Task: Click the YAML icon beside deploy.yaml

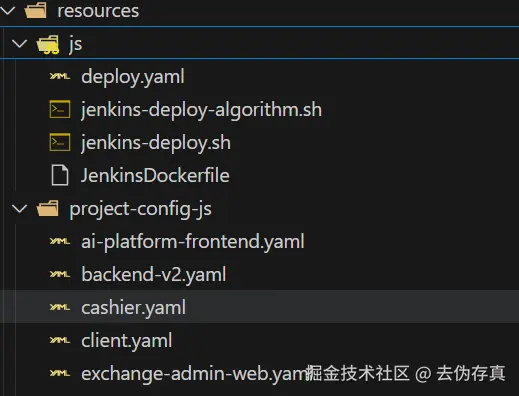Action: click(60, 76)
